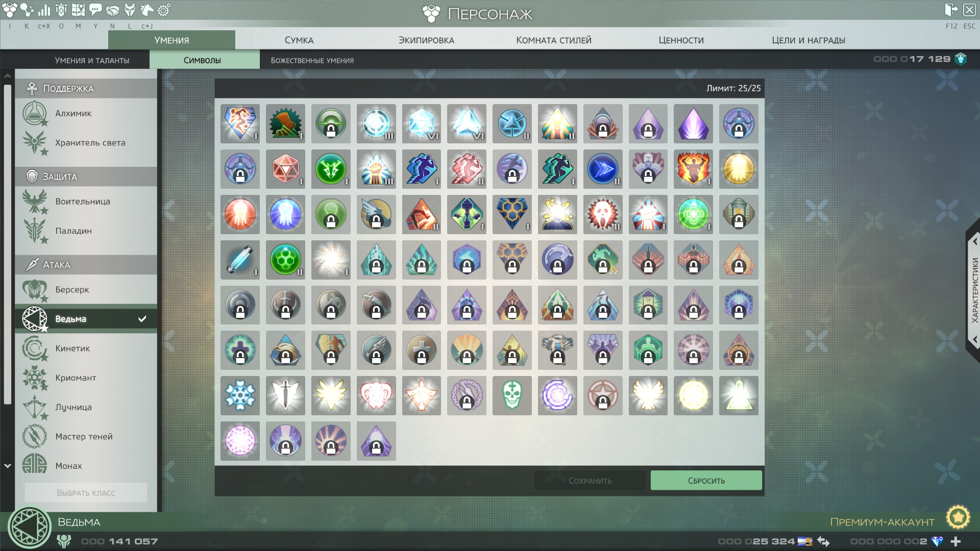Select the pink glowing disc symbol

[240, 441]
